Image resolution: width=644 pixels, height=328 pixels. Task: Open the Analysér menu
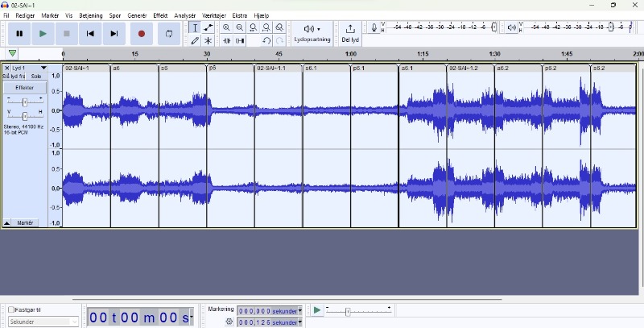[x=185, y=15]
